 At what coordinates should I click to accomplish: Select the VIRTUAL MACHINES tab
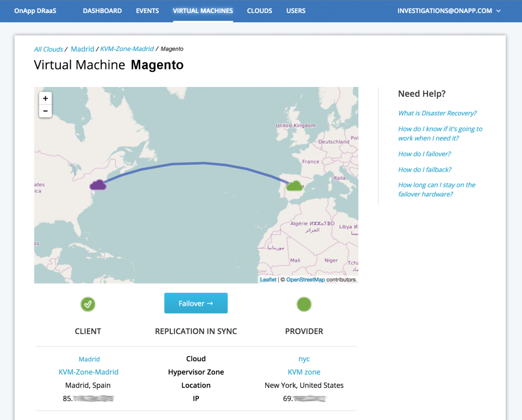(203, 10)
